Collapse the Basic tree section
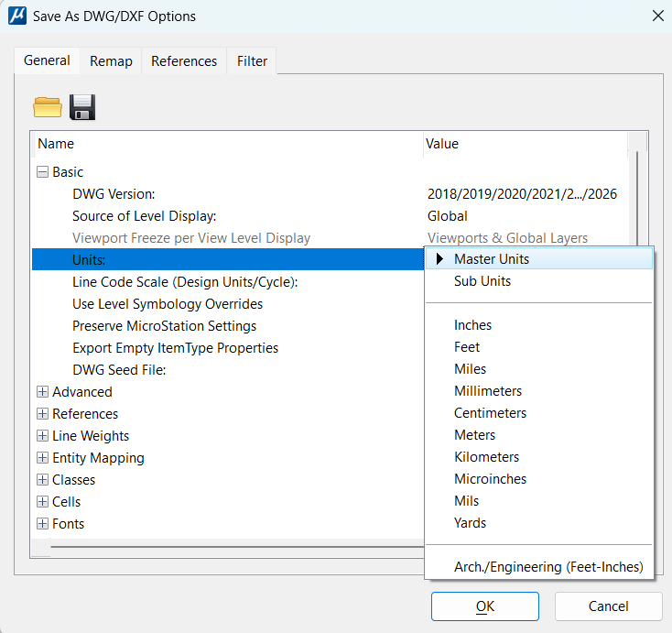The width and height of the screenshot is (672, 633). point(42,172)
